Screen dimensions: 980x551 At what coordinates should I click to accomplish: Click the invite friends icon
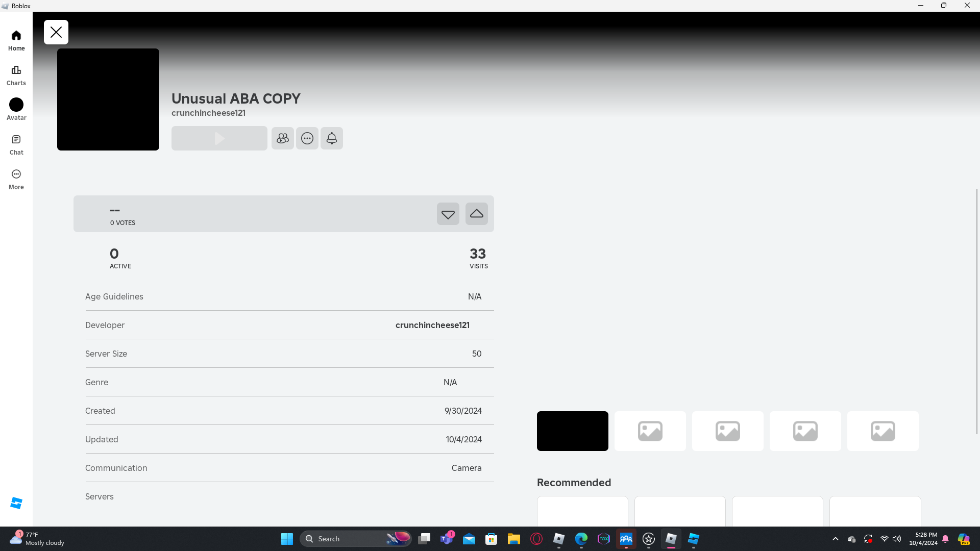[x=283, y=138]
